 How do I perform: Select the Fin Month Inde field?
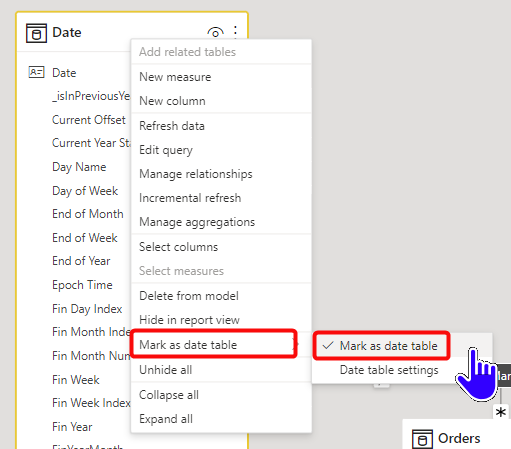point(91,332)
